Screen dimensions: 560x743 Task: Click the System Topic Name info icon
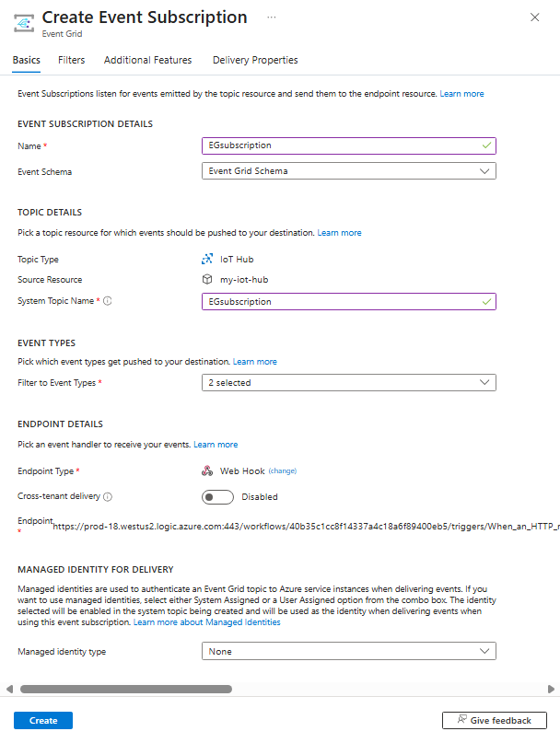point(108,301)
